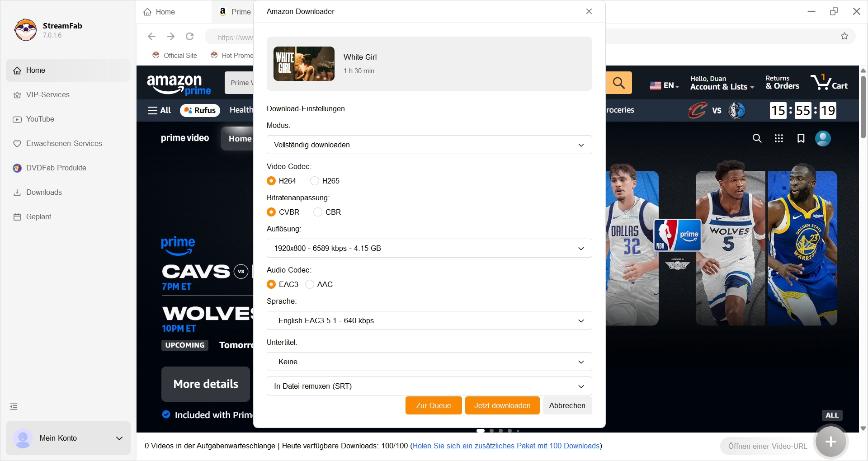Open the Downloads section

pyautogui.click(x=43, y=192)
